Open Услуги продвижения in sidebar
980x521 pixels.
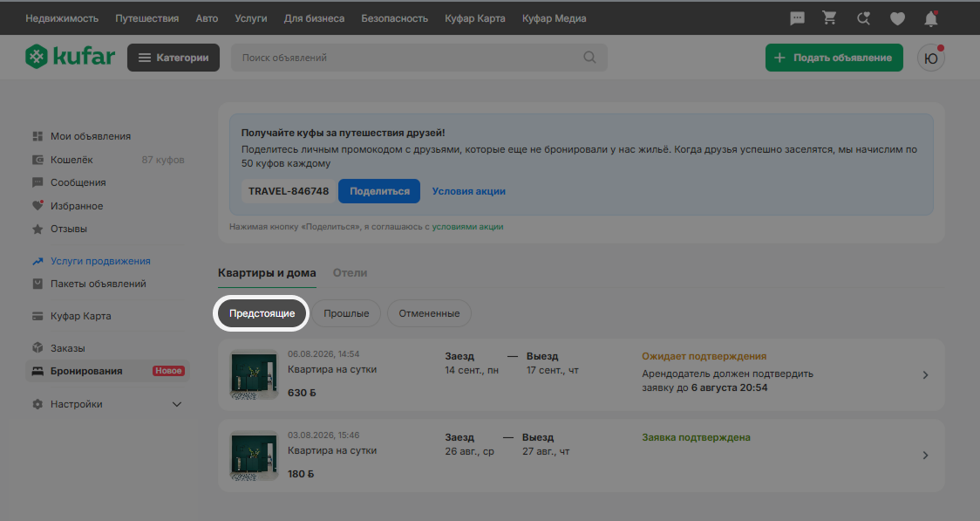[100, 262]
